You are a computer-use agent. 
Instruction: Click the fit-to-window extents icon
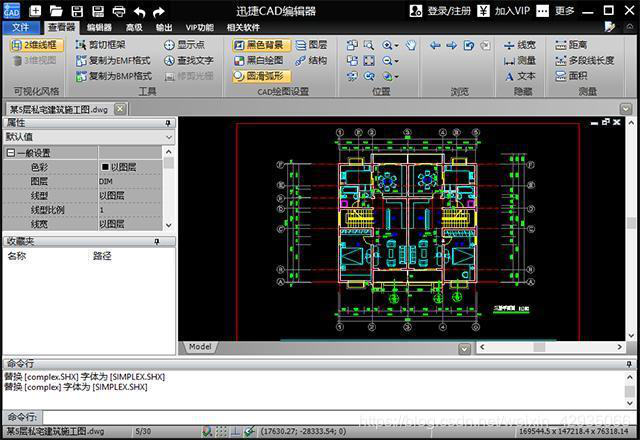(369, 61)
